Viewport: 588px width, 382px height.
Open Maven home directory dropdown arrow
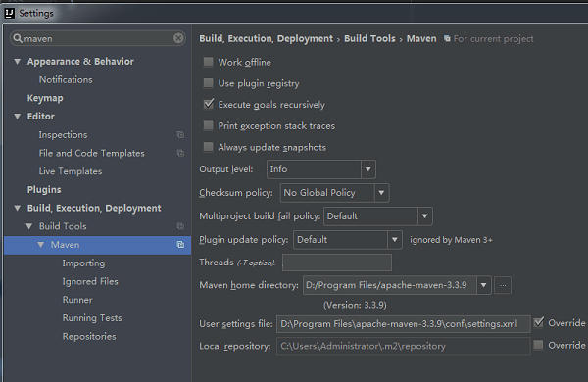(484, 285)
